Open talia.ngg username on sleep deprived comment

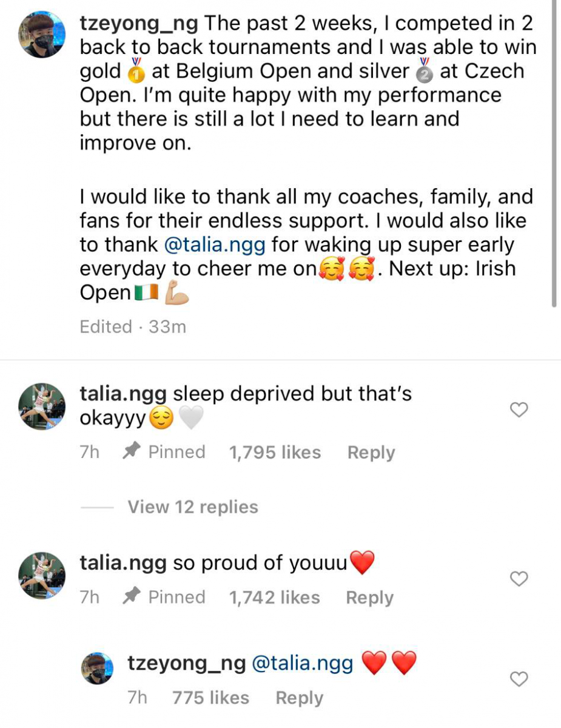point(123,394)
